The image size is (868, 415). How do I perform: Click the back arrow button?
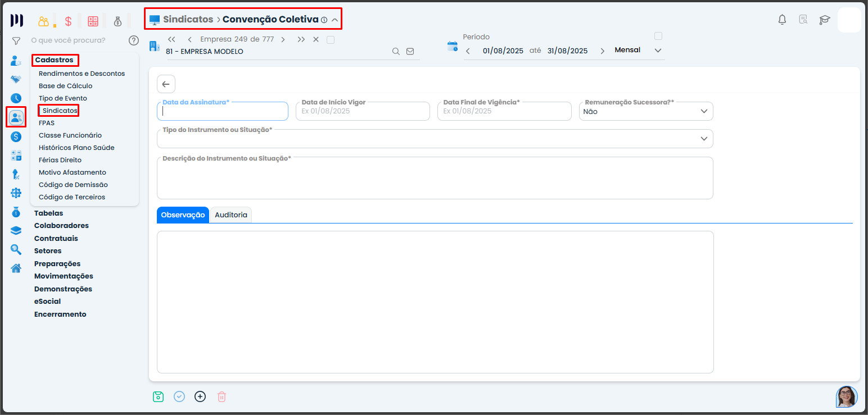(166, 84)
